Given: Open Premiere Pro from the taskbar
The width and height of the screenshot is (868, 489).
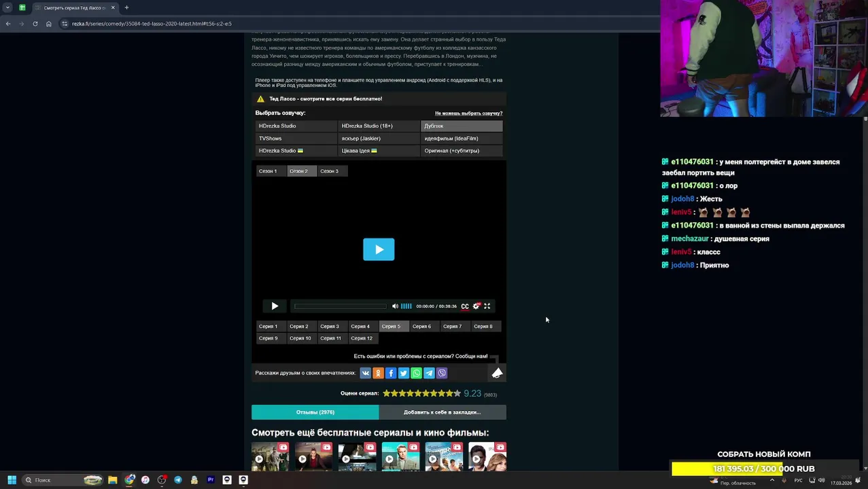Looking at the screenshot, I should [211, 480].
